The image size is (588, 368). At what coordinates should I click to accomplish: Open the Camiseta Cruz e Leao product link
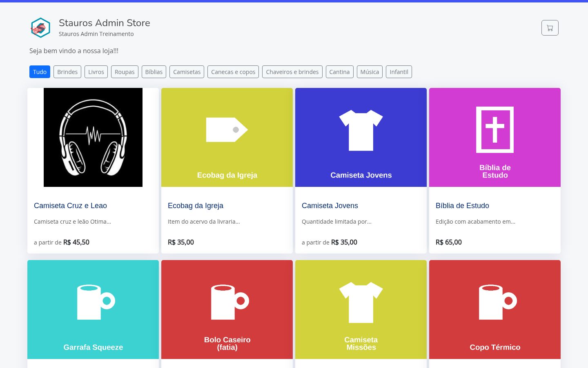70,206
